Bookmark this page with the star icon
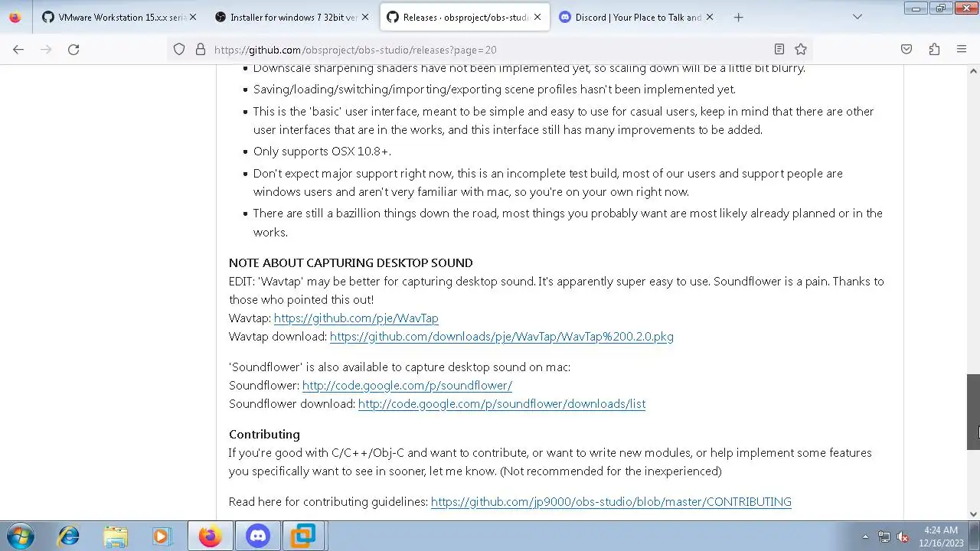Viewport: 980px width, 551px height. (x=801, y=49)
